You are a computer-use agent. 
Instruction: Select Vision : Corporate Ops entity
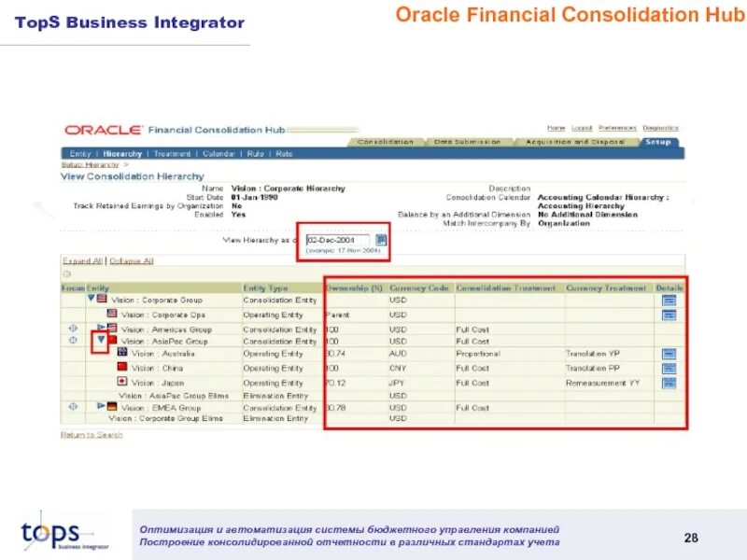(162, 315)
